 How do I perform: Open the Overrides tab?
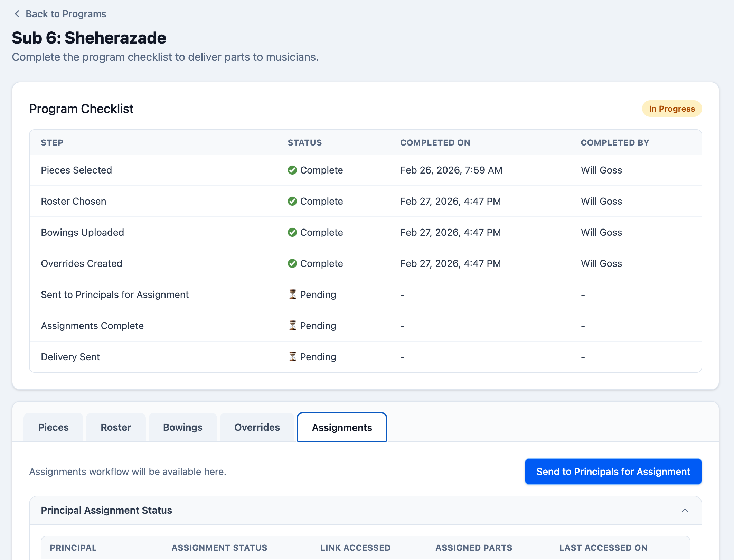(x=257, y=427)
